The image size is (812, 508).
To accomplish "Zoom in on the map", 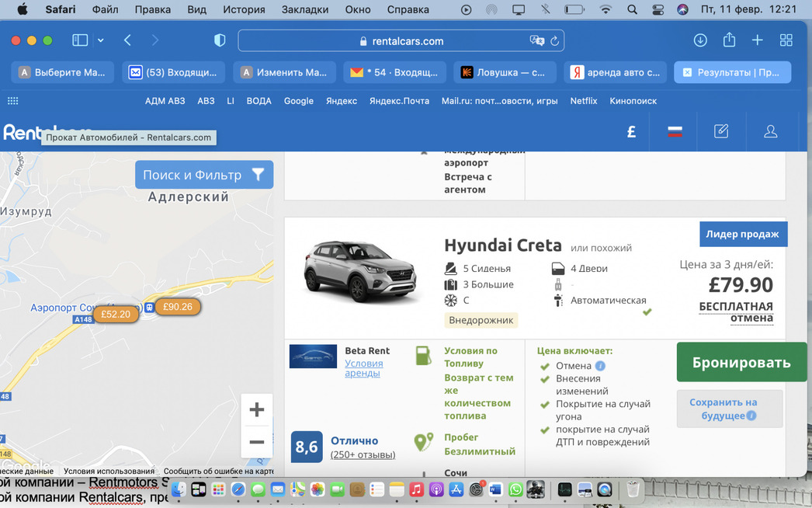I will (257, 409).
